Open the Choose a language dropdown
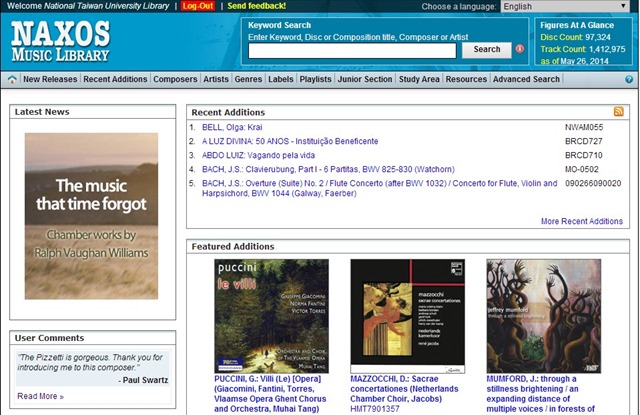This screenshot has height=415, width=640. tap(565, 7)
